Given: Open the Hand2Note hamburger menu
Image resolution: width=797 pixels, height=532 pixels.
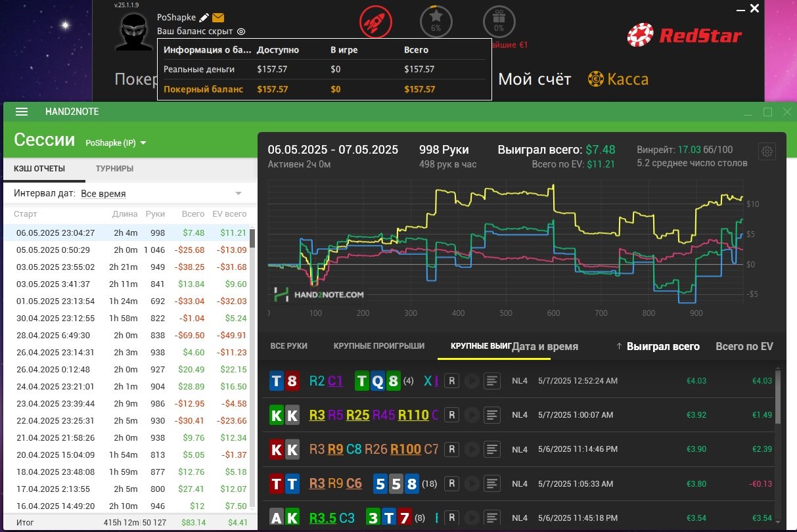Looking at the screenshot, I should coord(22,112).
